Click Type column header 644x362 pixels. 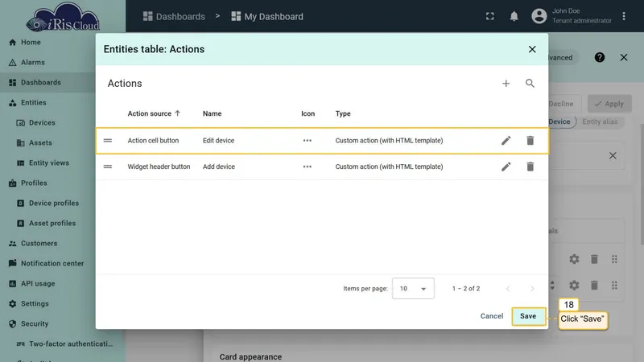[343, 113]
